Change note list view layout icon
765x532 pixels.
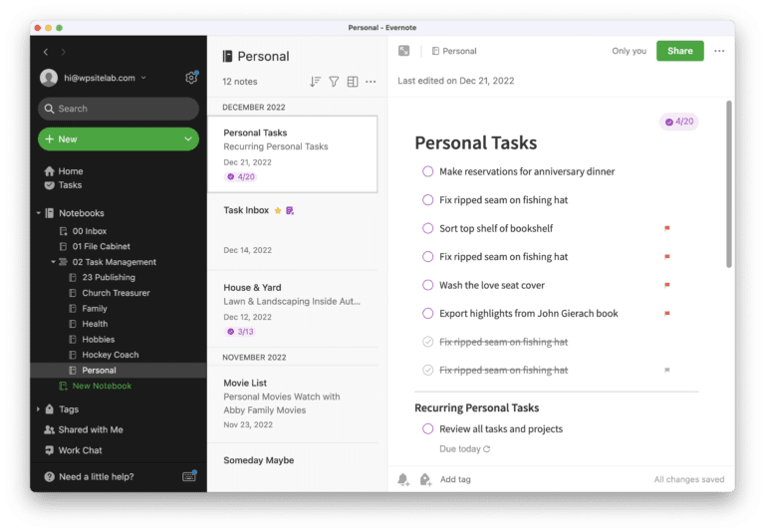tap(353, 82)
